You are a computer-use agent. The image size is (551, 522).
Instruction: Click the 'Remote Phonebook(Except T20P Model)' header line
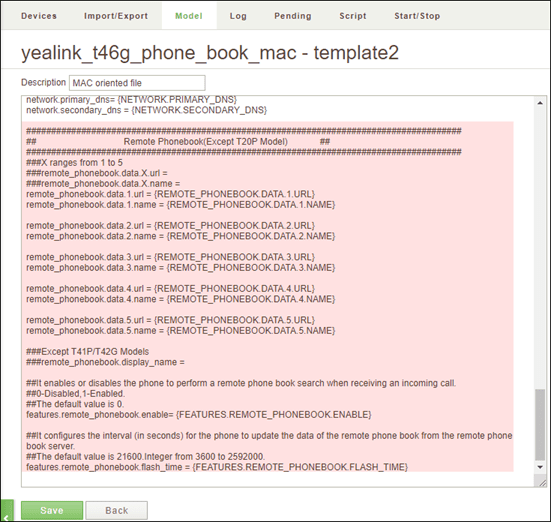(206, 142)
